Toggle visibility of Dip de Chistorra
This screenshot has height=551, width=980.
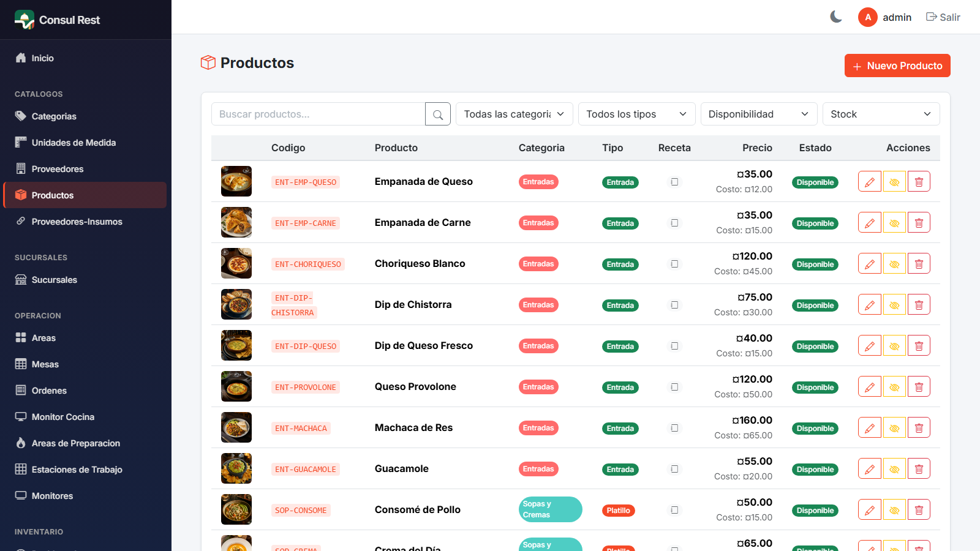point(894,305)
